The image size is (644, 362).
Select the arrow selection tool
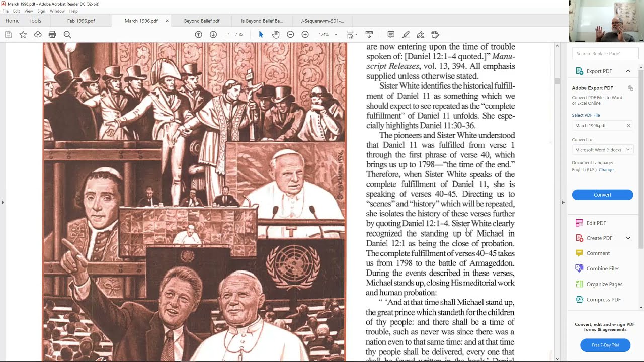261,35
